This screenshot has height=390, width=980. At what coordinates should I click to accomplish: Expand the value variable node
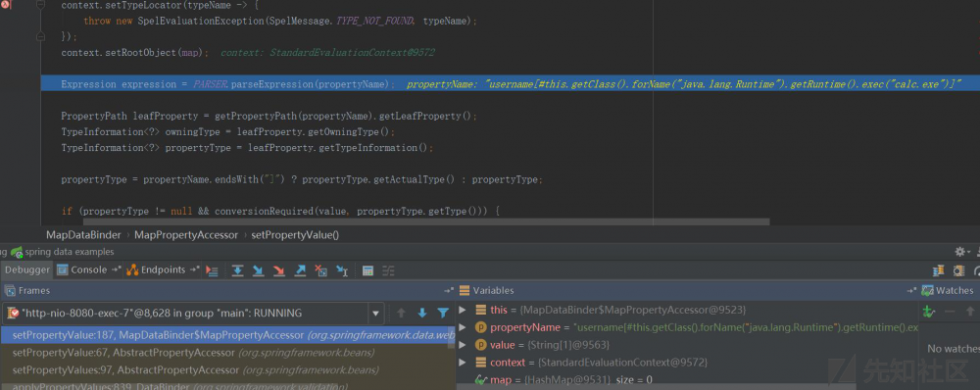click(x=463, y=345)
